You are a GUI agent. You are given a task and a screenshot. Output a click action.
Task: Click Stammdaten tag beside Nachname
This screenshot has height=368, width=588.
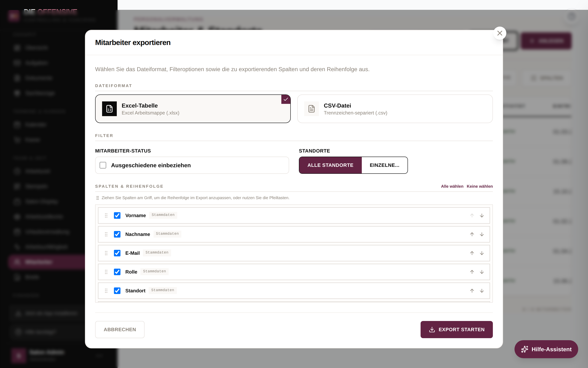(167, 234)
